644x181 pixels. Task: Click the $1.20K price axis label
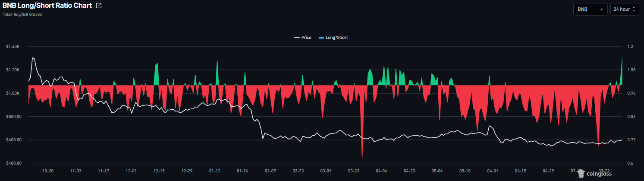coord(13,70)
